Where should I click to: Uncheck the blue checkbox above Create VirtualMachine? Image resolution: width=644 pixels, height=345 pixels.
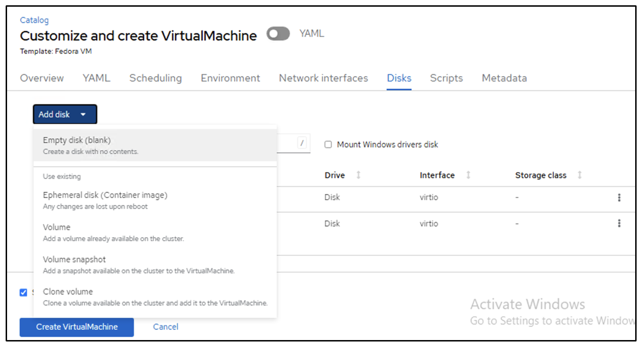coord(23,292)
